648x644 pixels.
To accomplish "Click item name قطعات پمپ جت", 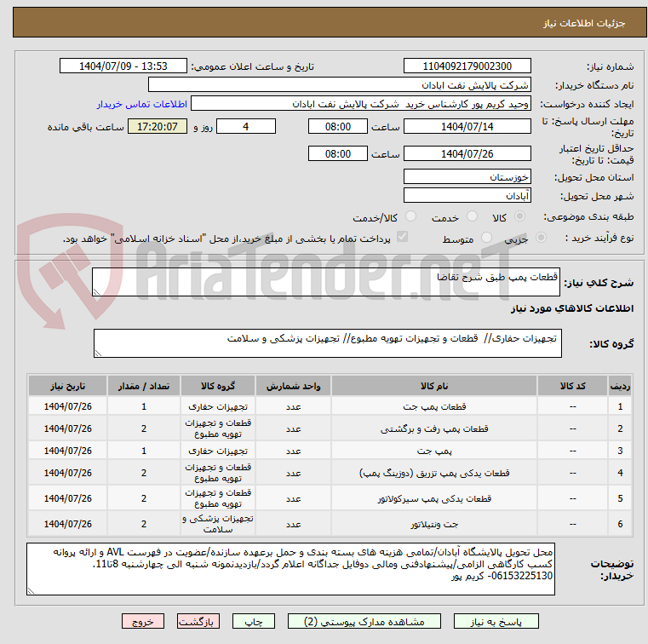I will coord(434,406).
